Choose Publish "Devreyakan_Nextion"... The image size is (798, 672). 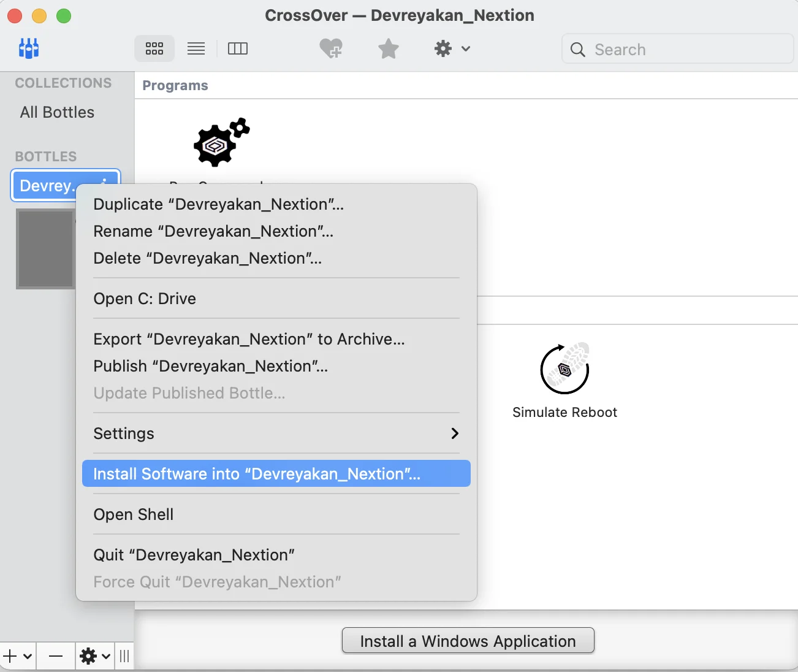click(276, 366)
